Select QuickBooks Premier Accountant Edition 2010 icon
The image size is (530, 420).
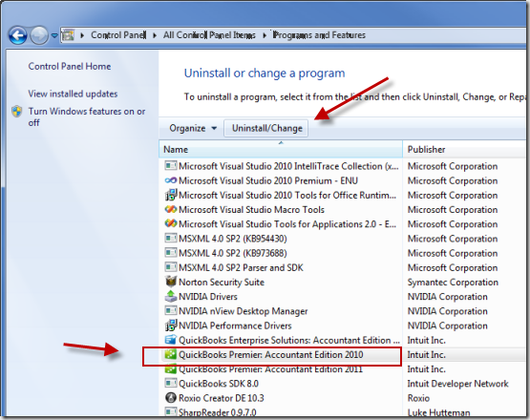(x=171, y=354)
